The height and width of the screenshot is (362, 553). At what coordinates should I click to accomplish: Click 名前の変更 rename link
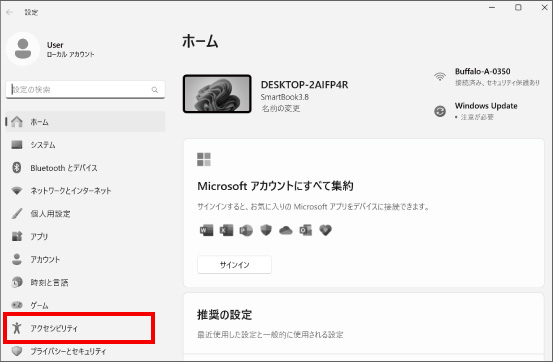click(281, 109)
